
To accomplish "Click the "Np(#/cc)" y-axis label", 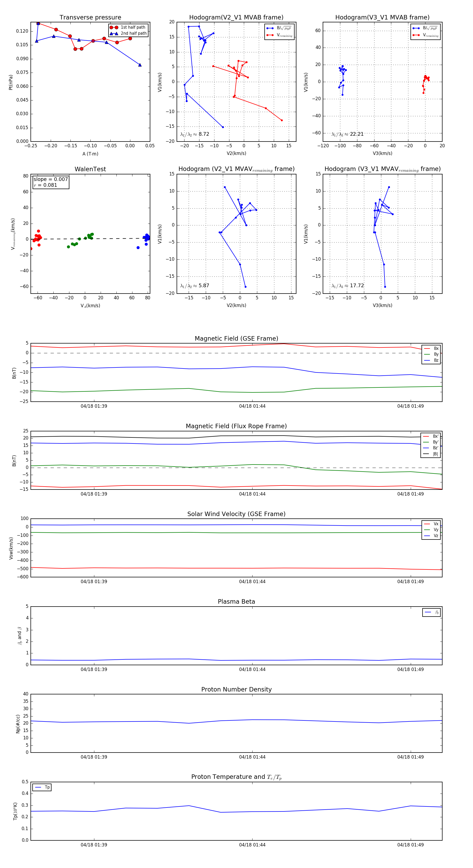I will [18, 724].
